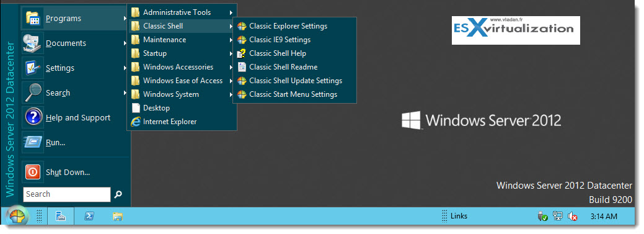The width and height of the screenshot is (644, 234).
Task: Click the Run icon in start menu
Action: click(32, 142)
